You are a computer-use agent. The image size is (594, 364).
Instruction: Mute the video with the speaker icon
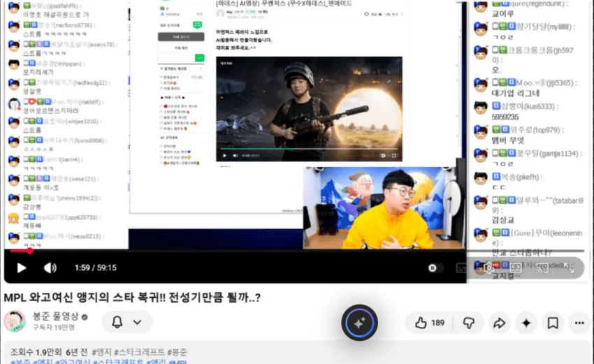click(50, 268)
